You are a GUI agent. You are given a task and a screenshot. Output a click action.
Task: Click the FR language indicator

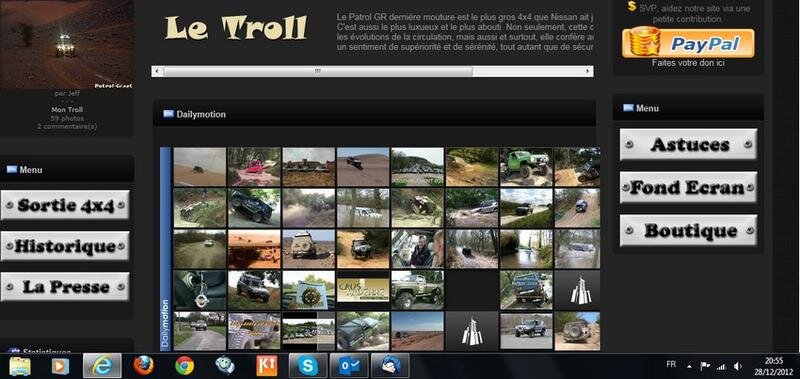click(x=671, y=364)
